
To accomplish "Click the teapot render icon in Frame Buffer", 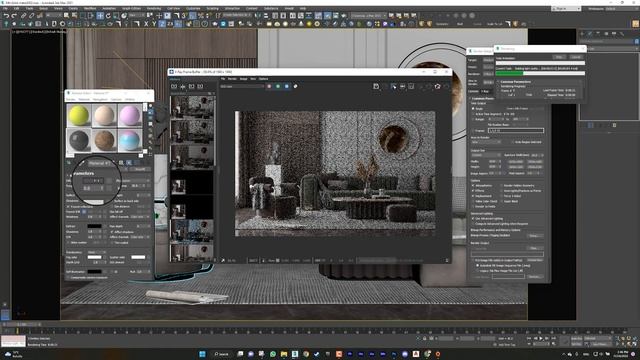I will coord(438,87).
